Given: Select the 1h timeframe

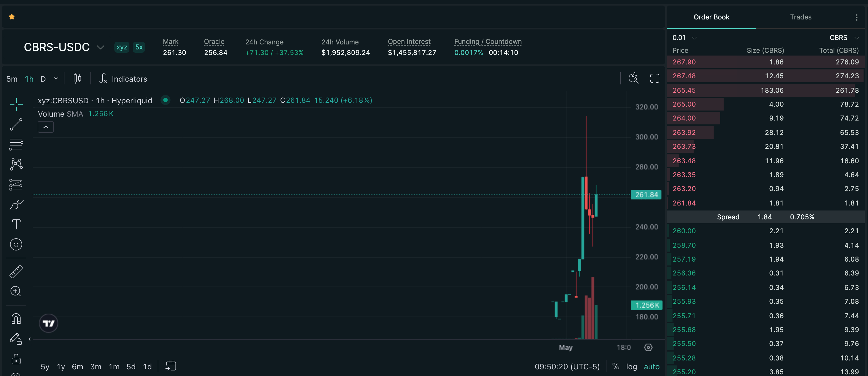Looking at the screenshot, I should [x=29, y=79].
